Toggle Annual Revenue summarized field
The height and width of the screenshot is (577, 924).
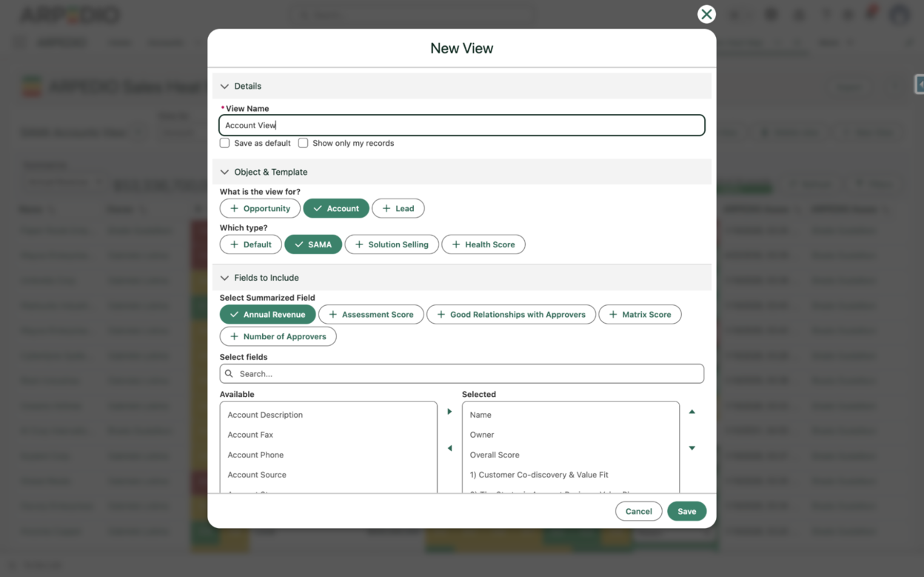tap(268, 315)
